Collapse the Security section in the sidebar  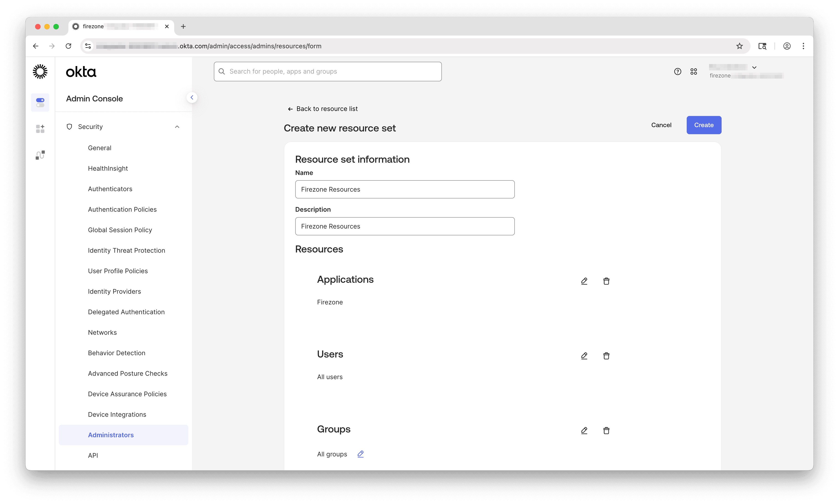(177, 126)
